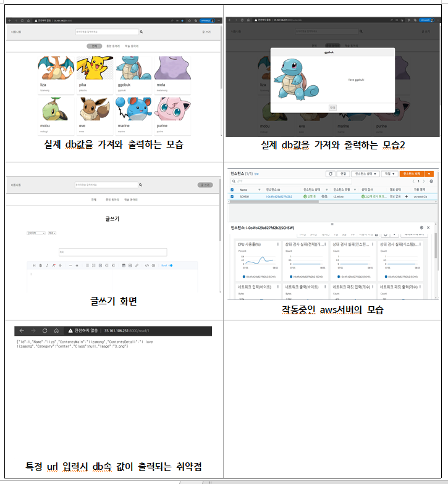Viewport: 448px width, 484px height.
Task: Open the liza card on the main listing page
Action: tap(56, 75)
